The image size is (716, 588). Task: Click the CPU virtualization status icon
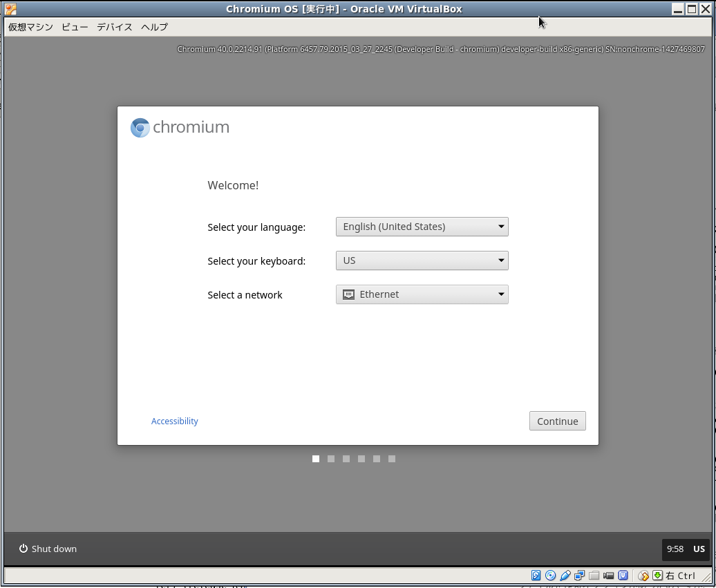tap(623, 575)
